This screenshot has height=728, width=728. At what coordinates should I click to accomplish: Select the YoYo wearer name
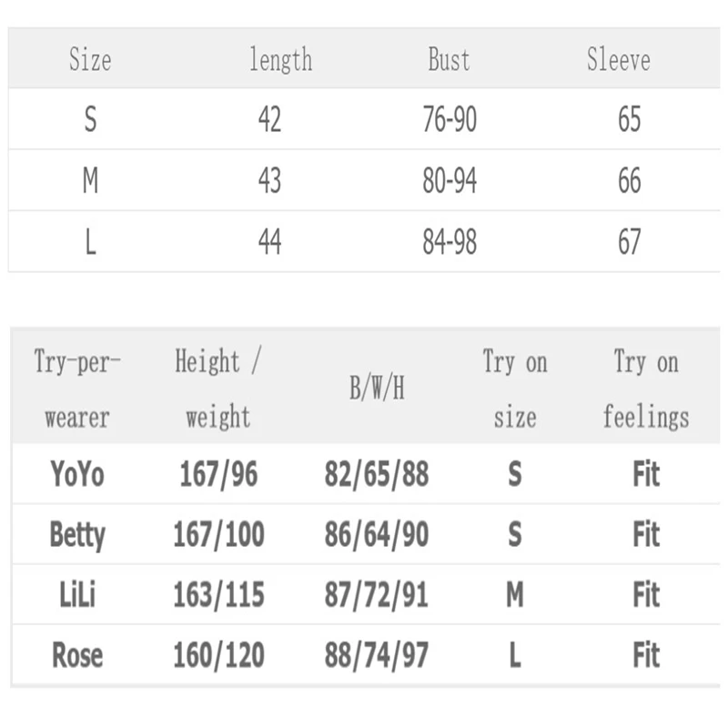tap(77, 474)
